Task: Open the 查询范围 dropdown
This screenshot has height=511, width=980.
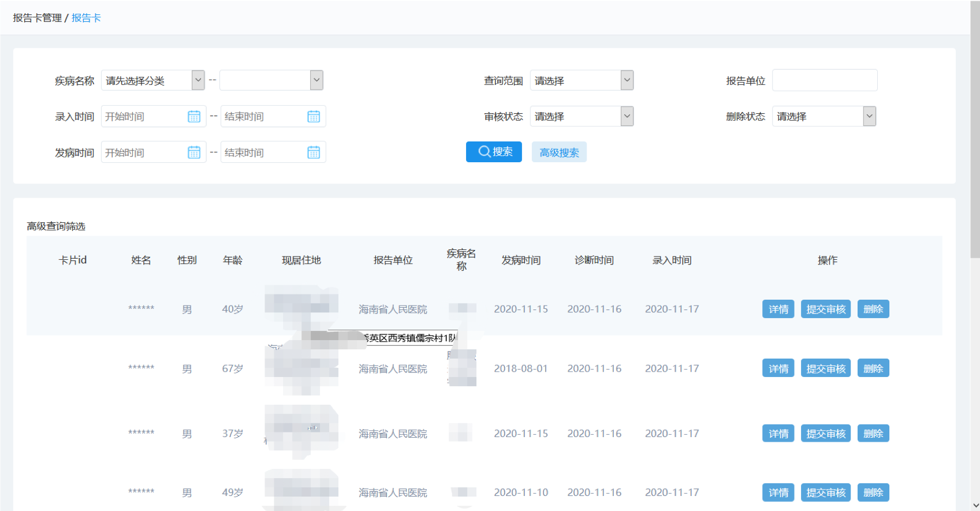Action: [x=582, y=80]
